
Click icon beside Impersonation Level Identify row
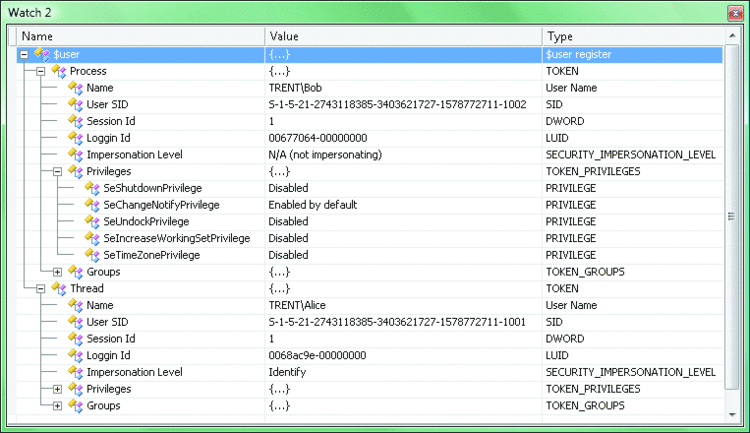tap(76, 372)
